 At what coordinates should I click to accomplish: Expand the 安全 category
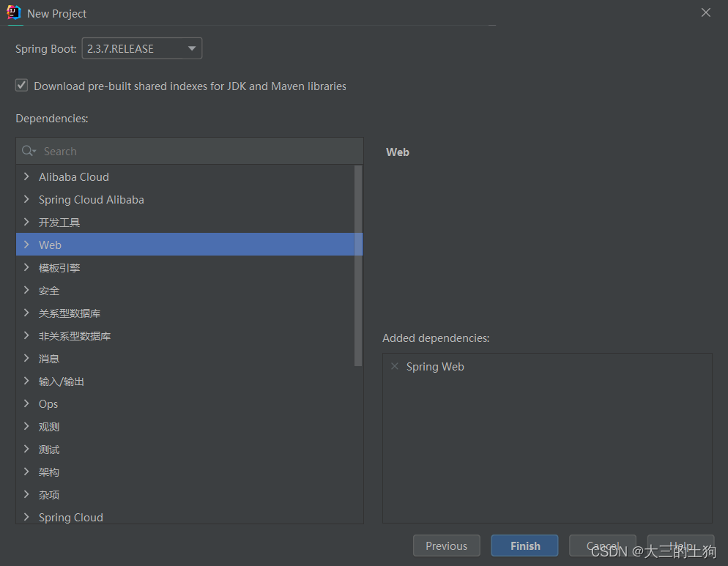click(x=26, y=290)
